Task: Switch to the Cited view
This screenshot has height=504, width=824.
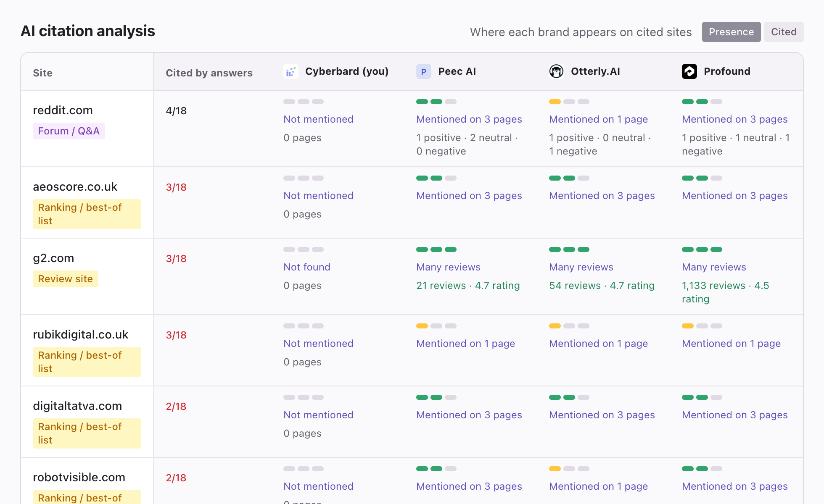Action: pos(784,32)
